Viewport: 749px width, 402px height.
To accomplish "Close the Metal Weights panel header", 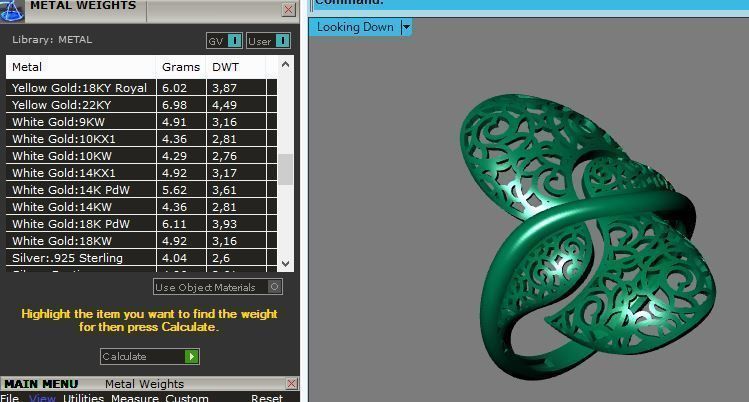I will pos(289,9).
